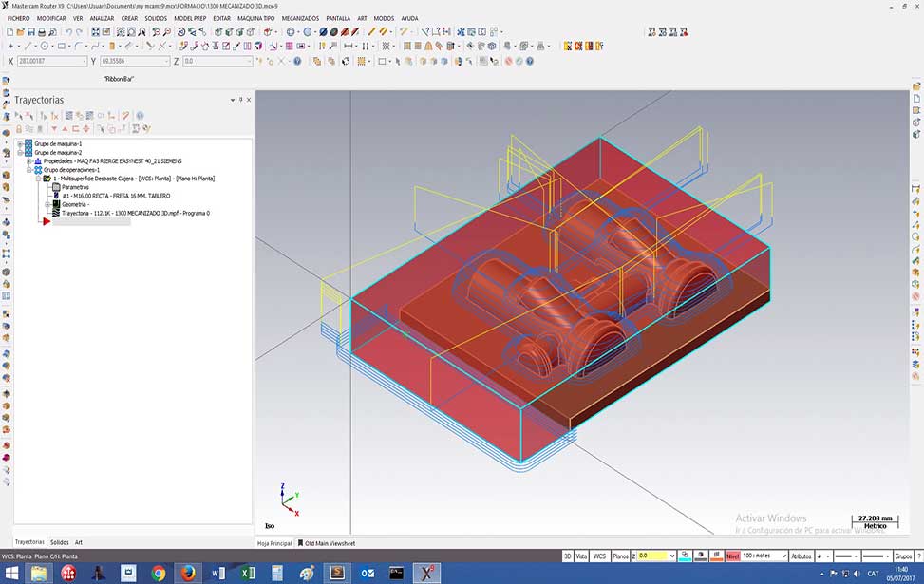Screen dimensions: 924x584
Task: Switch to the Solidos tab
Action: click(60, 542)
